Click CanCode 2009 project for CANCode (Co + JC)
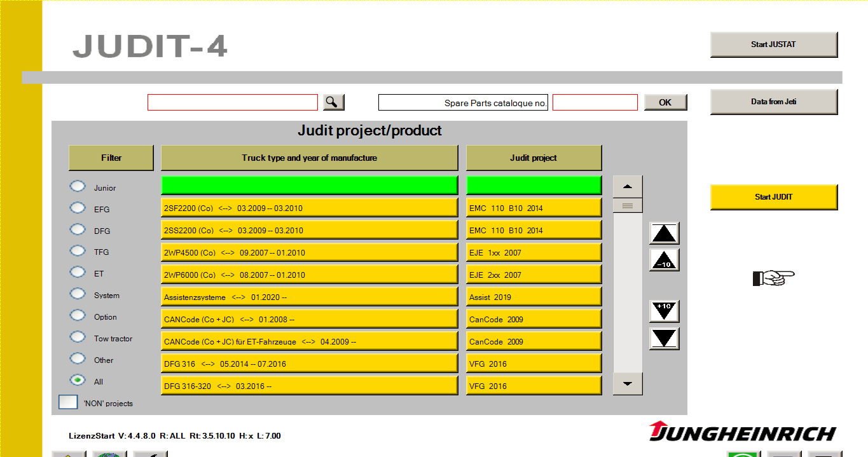The height and width of the screenshot is (457, 868). [534, 319]
